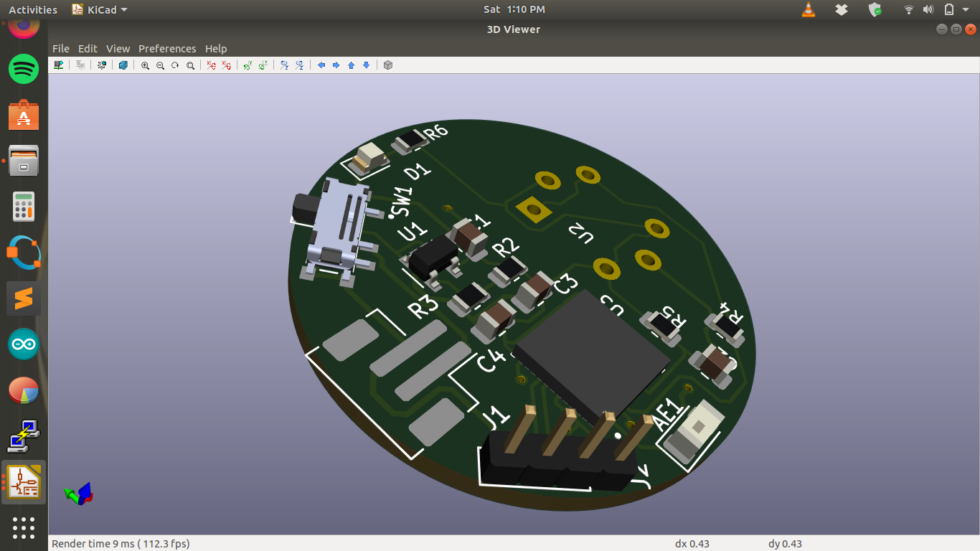Toggle orthographic projection with the grey cube icon
This screenshot has height=551, width=980.
388,65
